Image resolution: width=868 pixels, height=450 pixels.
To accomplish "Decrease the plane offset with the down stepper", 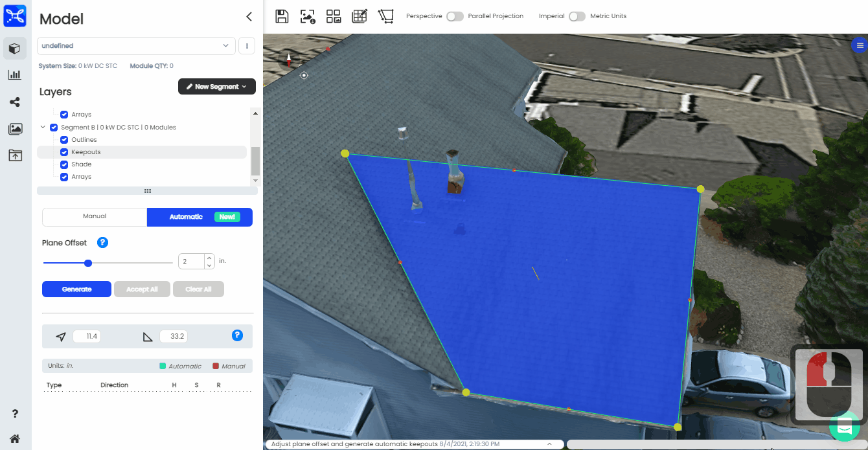I will pyautogui.click(x=209, y=265).
